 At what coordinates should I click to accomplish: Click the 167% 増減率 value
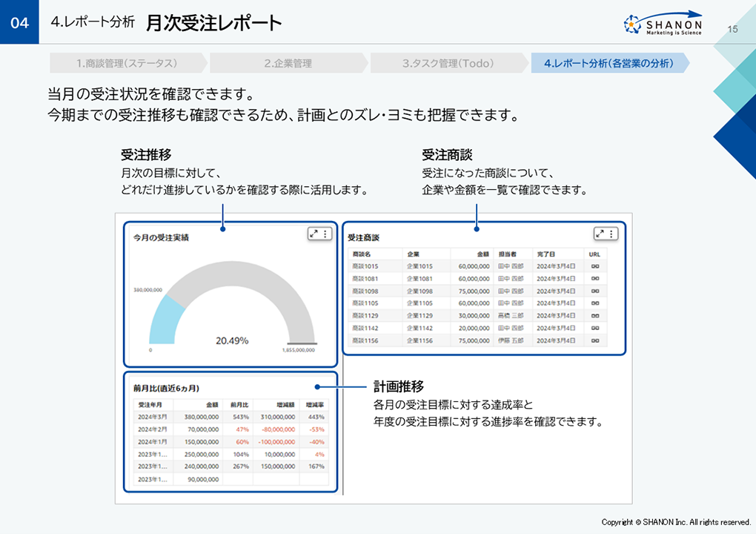pyautogui.click(x=316, y=467)
